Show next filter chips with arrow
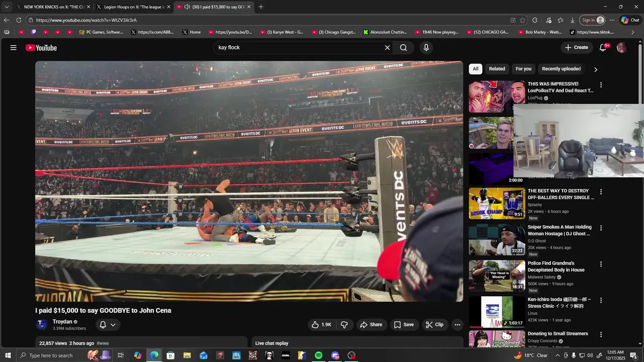This screenshot has height=362, width=644. tap(596, 69)
